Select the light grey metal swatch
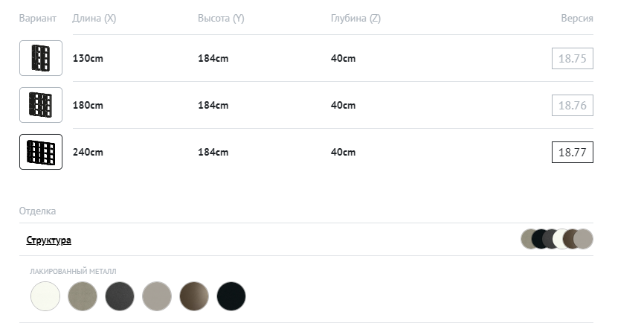Viewport: 644px width, 335px height. coord(157,296)
